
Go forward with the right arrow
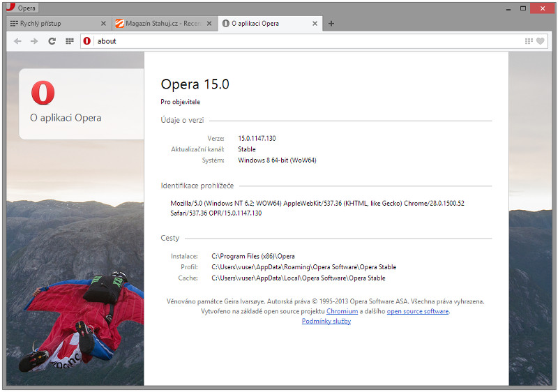(x=34, y=41)
